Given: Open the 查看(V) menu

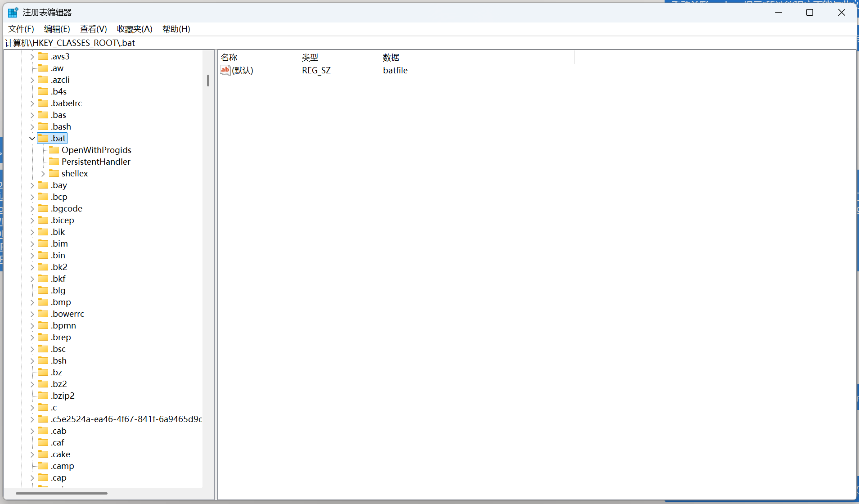Looking at the screenshot, I should pos(94,29).
